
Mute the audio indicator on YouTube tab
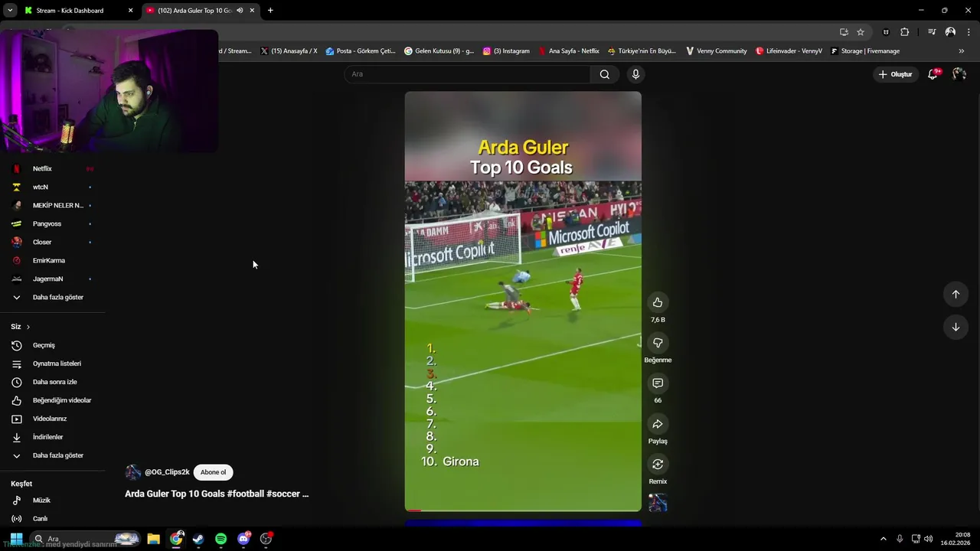[x=240, y=11]
